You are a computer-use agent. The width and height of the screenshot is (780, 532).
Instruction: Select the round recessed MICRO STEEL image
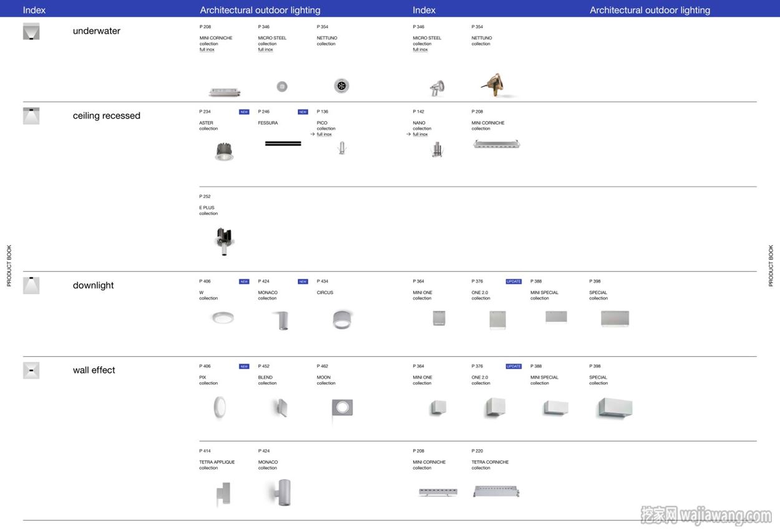[282, 87]
